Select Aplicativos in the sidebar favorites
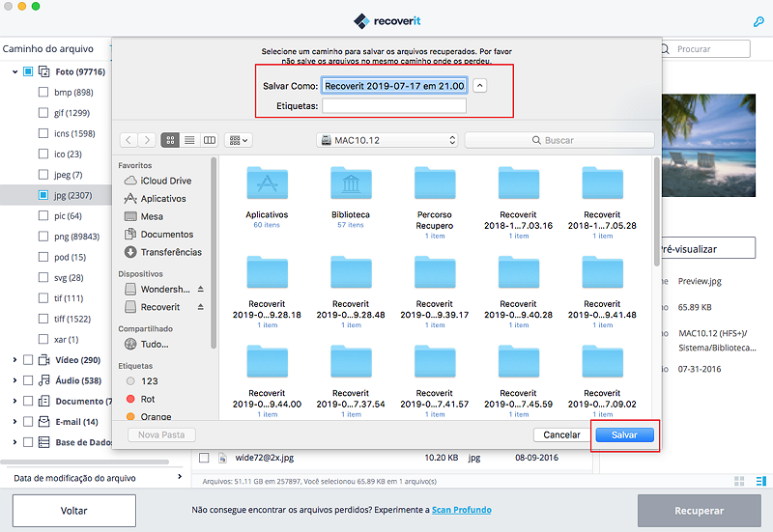The width and height of the screenshot is (773, 532). tap(156, 199)
